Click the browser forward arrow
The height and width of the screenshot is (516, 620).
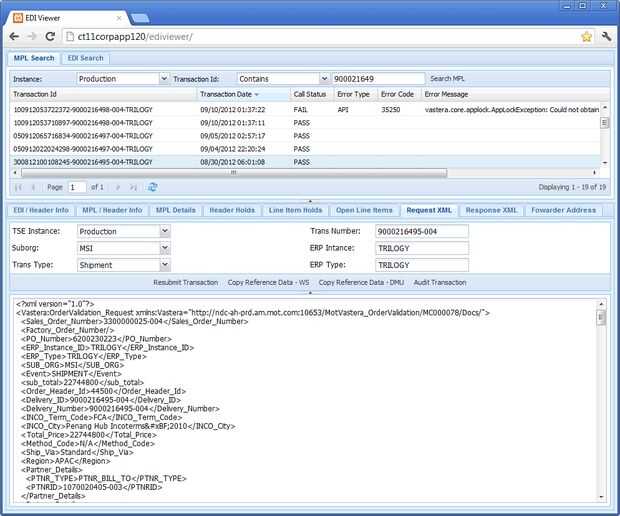[32, 36]
